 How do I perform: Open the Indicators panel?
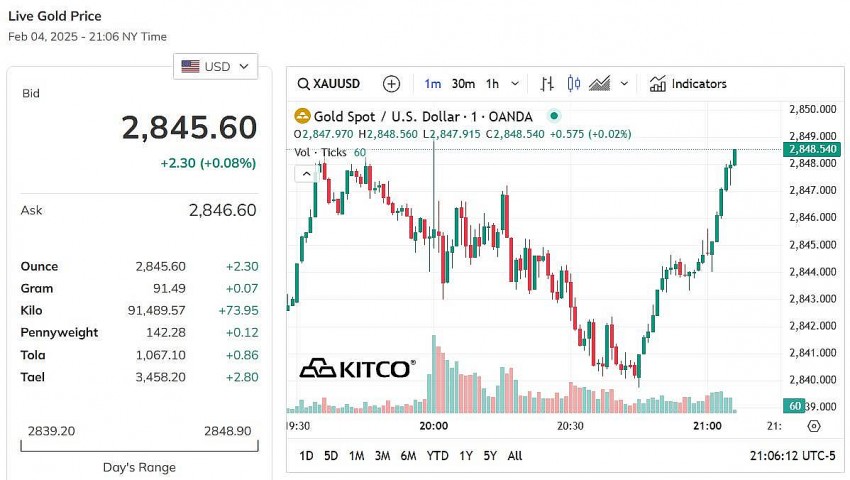pyautogui.click(x=688, y=84)
